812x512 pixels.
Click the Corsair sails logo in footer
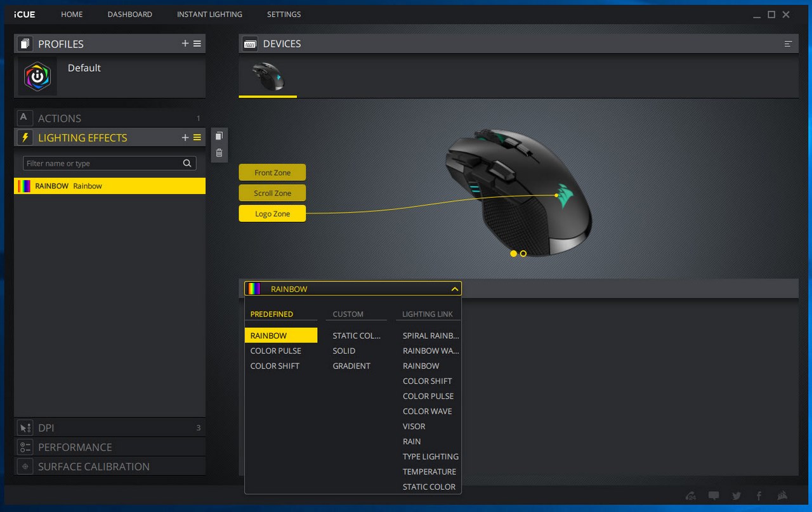783,496
